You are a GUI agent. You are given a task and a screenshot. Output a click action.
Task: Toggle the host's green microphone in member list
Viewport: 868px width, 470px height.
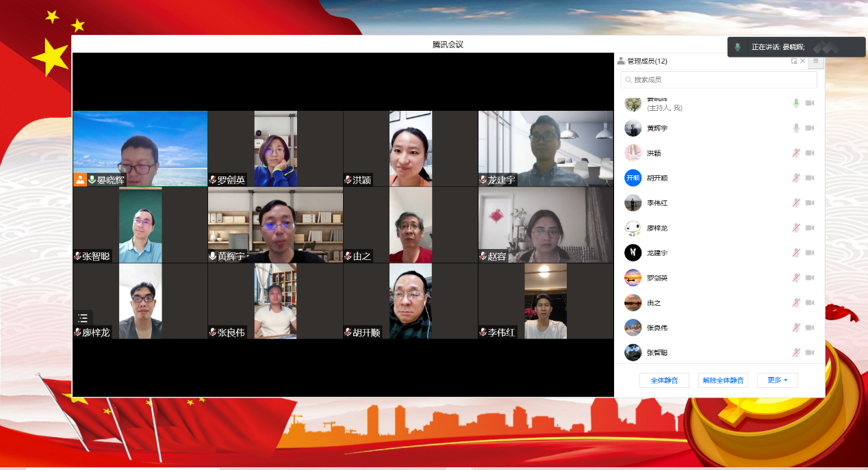(x=795, y=103)
